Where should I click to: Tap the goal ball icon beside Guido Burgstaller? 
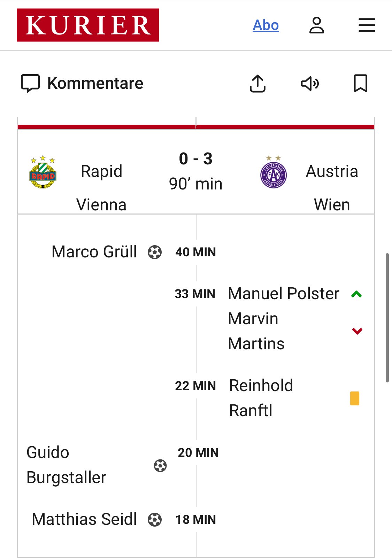pyautogui.click(x=160, y=466)
